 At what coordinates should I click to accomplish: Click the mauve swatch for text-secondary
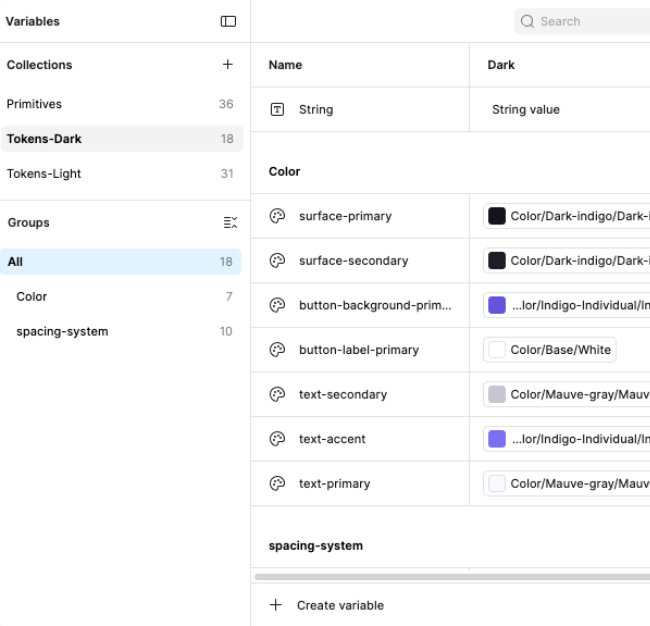[497, 394]
